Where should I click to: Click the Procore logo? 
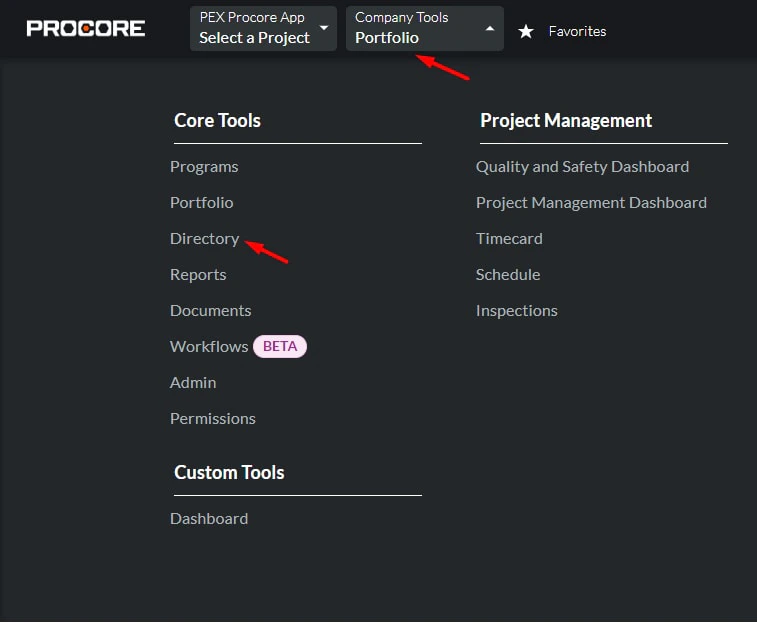pyautogui.click(x=85, y=28)
